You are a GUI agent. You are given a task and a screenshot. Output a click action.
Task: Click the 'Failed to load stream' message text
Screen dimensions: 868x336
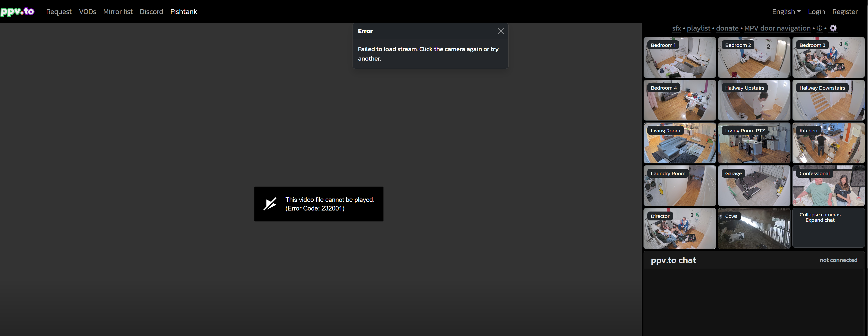428,54
